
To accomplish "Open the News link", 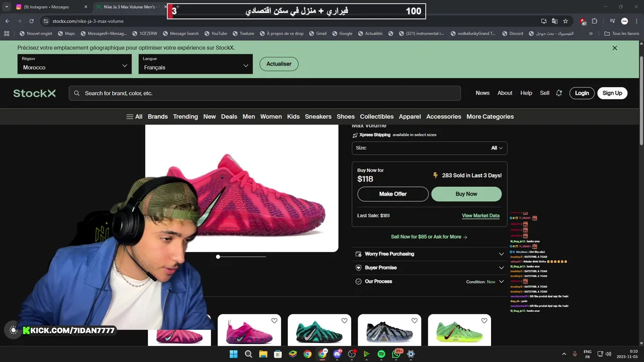I will point(482,93).
